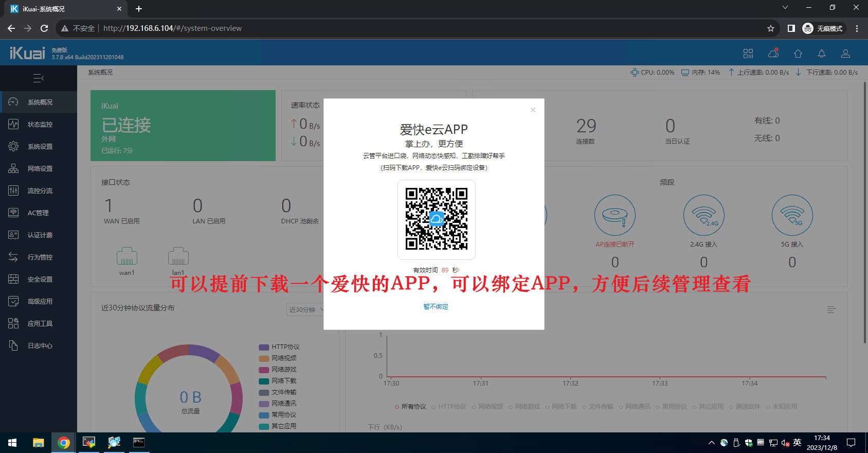Bookmark this page with star icon
868x453 pixels.
(x=770, y=28)
